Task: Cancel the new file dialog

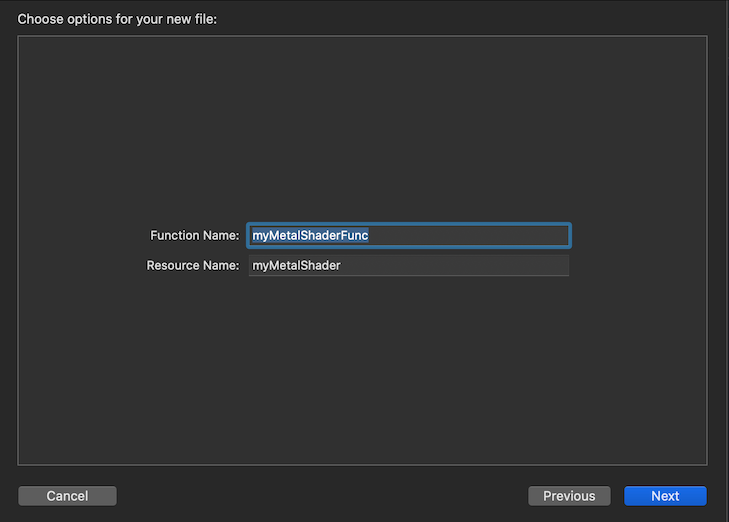Action: [x=67, y=496]
